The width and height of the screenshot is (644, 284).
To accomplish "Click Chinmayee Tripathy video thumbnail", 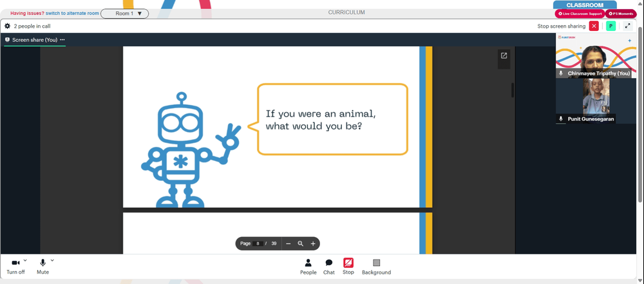I will pos(596,55).
